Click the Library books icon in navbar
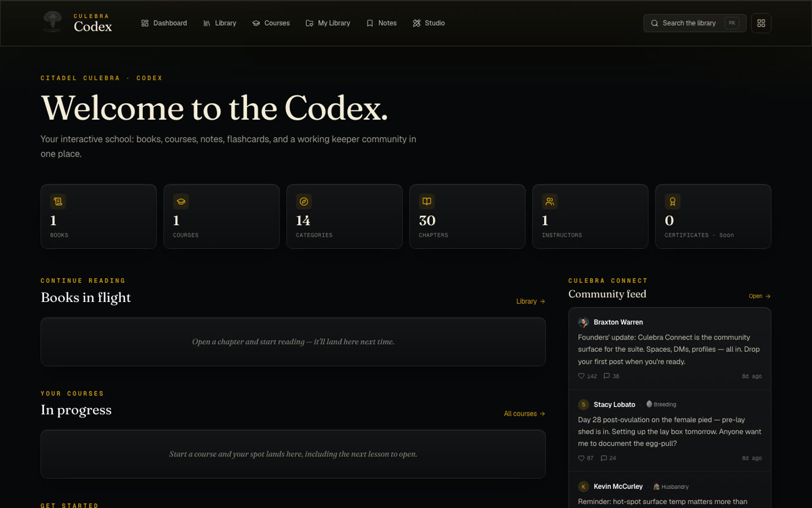The image size is (812, 508). pos(207,23)
